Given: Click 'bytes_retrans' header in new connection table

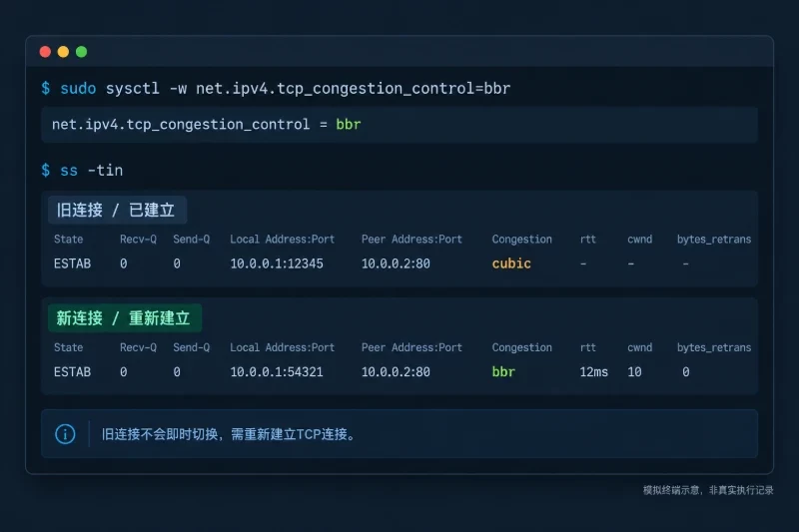Looking at the screenshot, I should pos(714,347).
